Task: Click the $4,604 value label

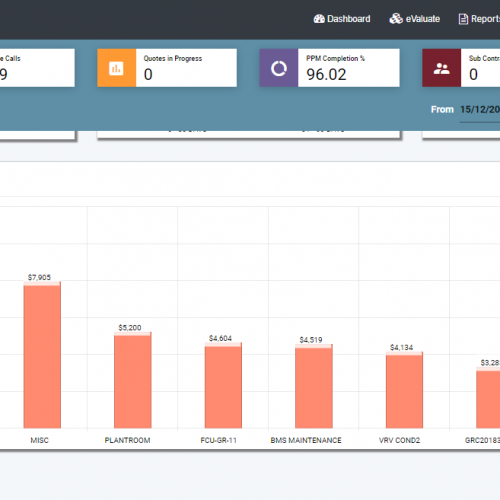Action: tap(220, 338)
